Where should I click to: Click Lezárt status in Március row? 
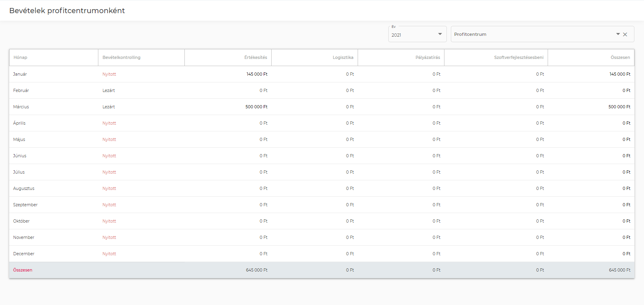108,107
